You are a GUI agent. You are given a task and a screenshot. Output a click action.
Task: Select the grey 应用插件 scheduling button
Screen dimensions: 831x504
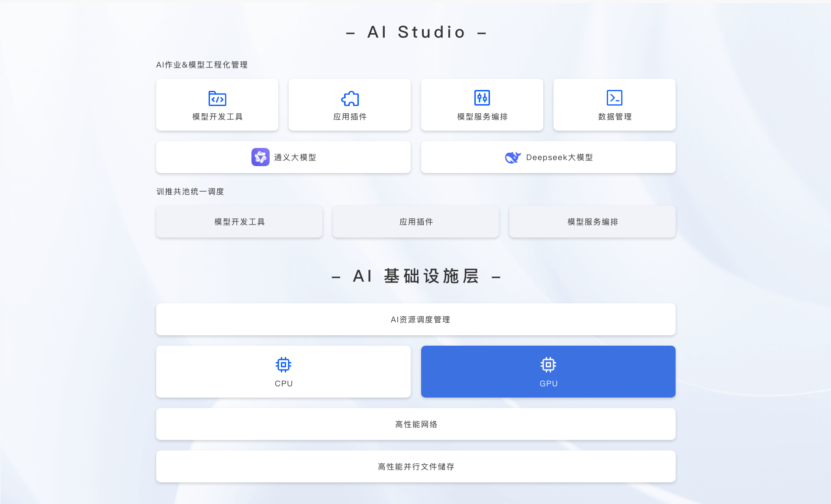(416, 222)
